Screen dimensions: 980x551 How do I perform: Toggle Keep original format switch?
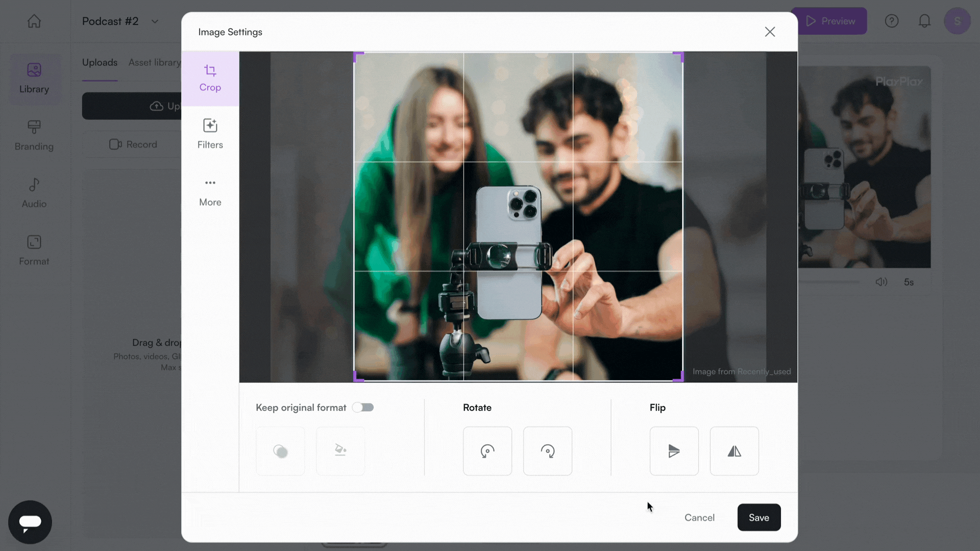point(363,407)
